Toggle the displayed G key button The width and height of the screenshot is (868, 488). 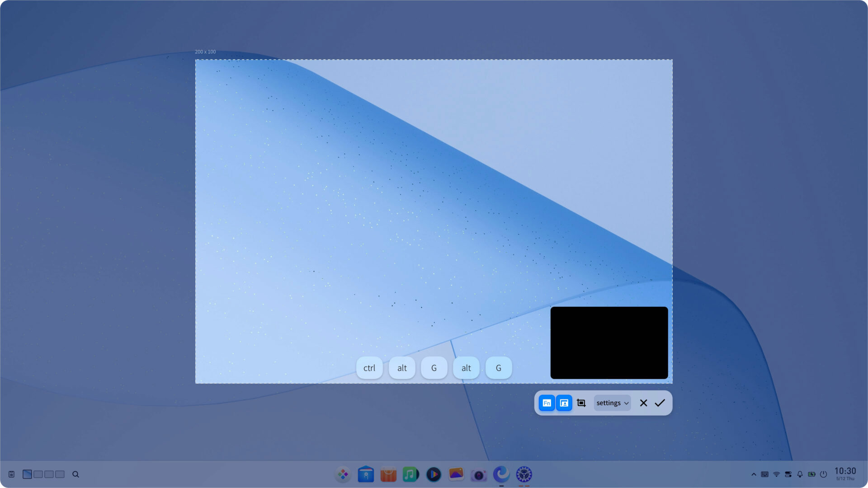click(434, 368)
